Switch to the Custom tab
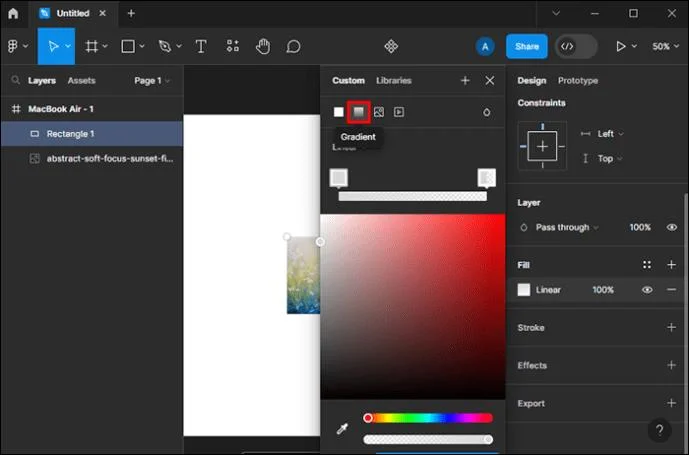Viewport: 689px width, 455px height. [x=348, y=80]
